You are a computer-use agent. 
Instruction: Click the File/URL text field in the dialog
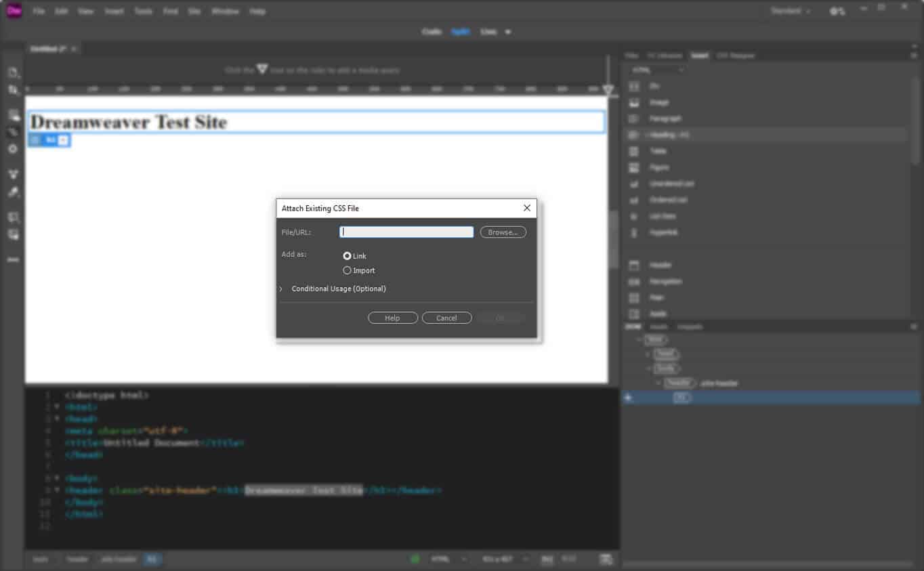[406, 232]
